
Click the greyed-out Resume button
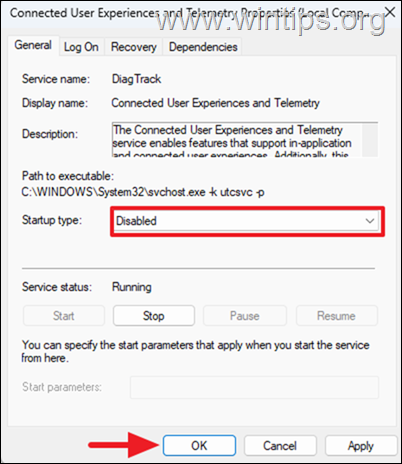[x=336, y=316]
